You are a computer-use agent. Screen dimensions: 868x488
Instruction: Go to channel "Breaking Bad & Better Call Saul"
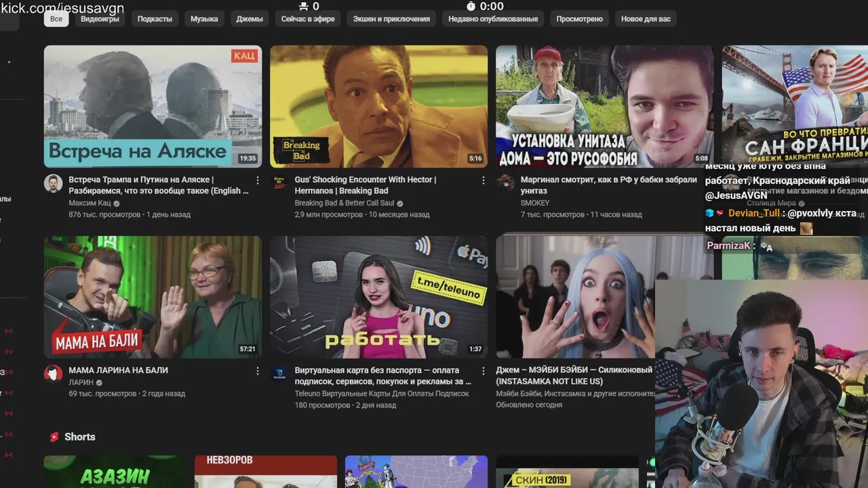click(344, 203)
